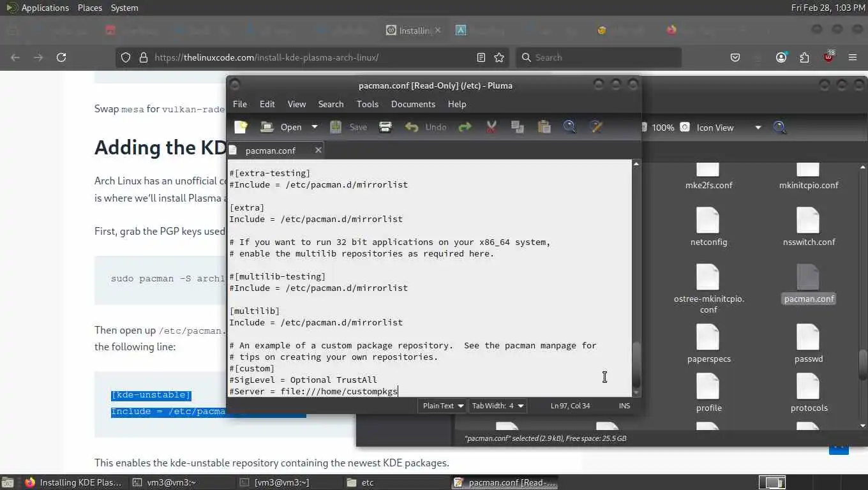868x490 pixels.
Task: Click the [multilib] line in the editor
Action: point(255,311)
